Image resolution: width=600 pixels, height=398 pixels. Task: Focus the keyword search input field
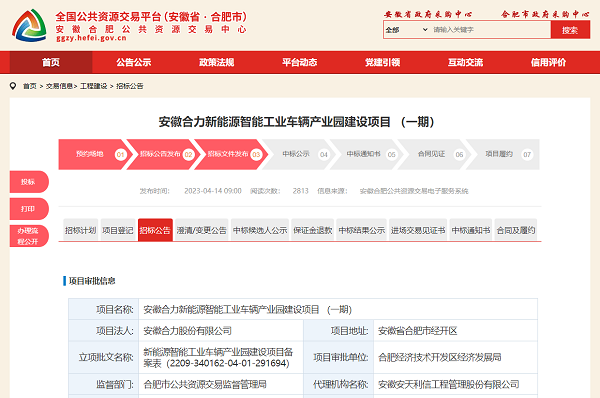(491, 29)
